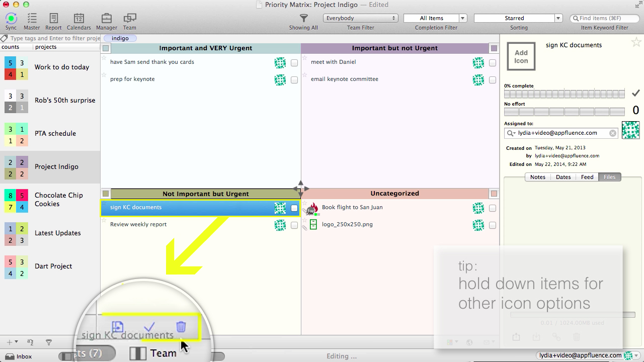Switch to the Feed tab
This screenshot has height=362, width=644.
tap(587, 177)
